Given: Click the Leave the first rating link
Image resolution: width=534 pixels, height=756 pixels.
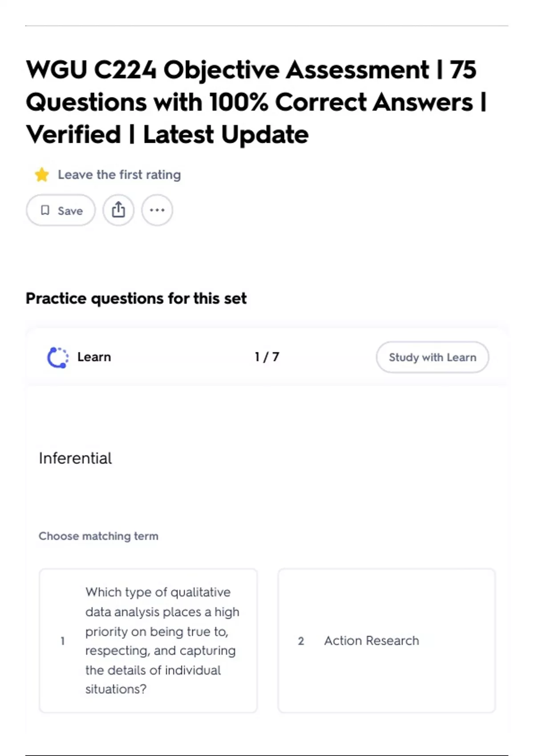Looking at the screenshot, I should [119, 175].
